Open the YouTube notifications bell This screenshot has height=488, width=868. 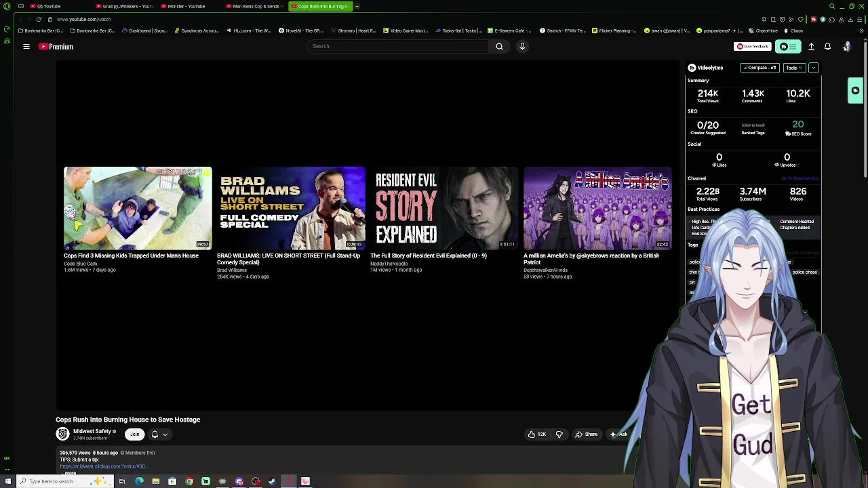click(827, 47)
